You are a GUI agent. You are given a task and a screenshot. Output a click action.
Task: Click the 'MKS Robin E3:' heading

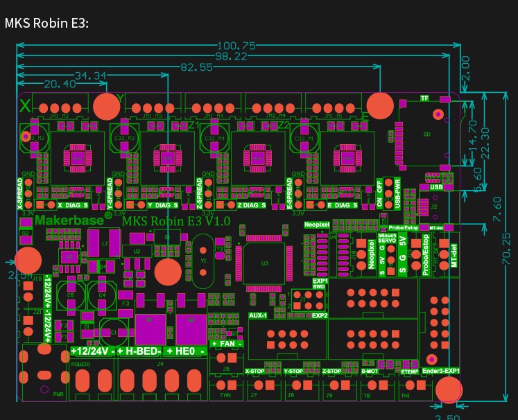pos(46,24)
